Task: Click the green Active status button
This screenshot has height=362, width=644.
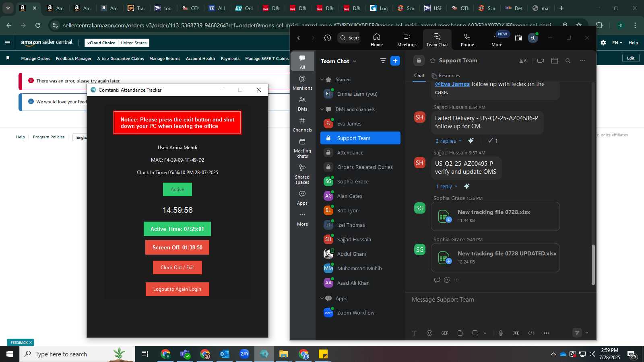Action: pyautogui.click(x=177, y=189)
